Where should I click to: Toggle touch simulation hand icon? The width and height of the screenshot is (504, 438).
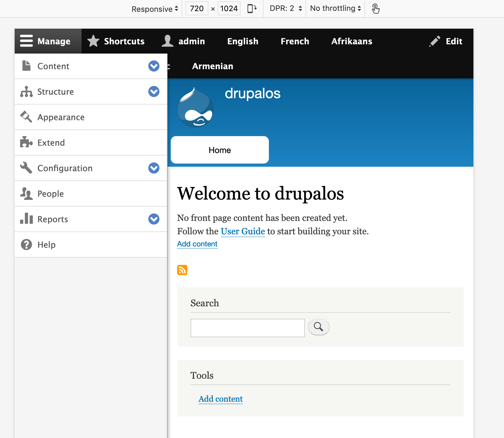tap(376, 9)
